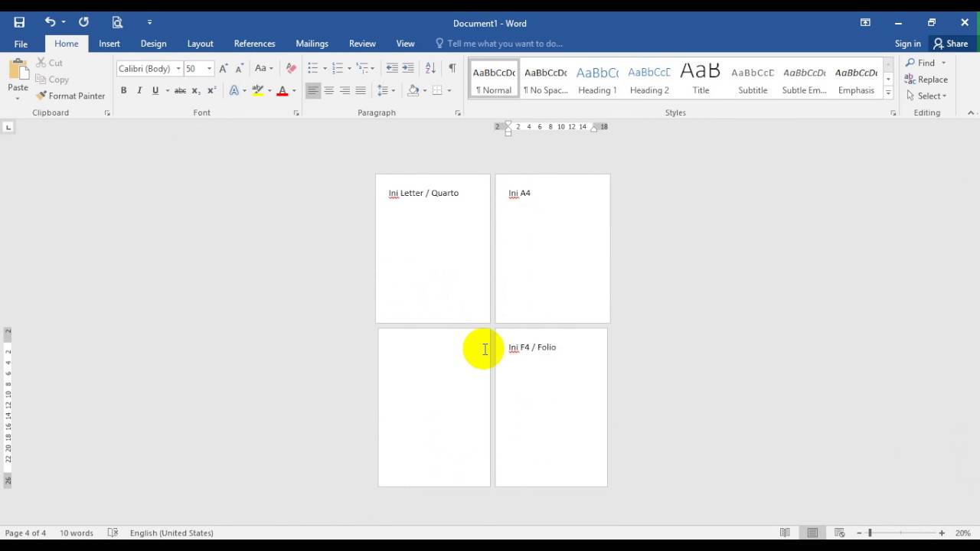This screenshot has width=980, height=551.
Task: Open the font name dropdown
Action: (x=178, y=68)
